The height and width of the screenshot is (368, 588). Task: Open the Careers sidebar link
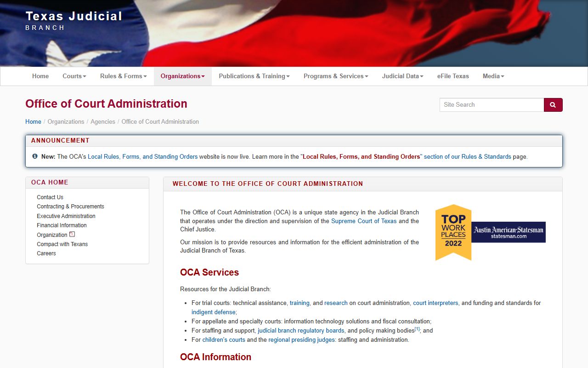point(46,253)
